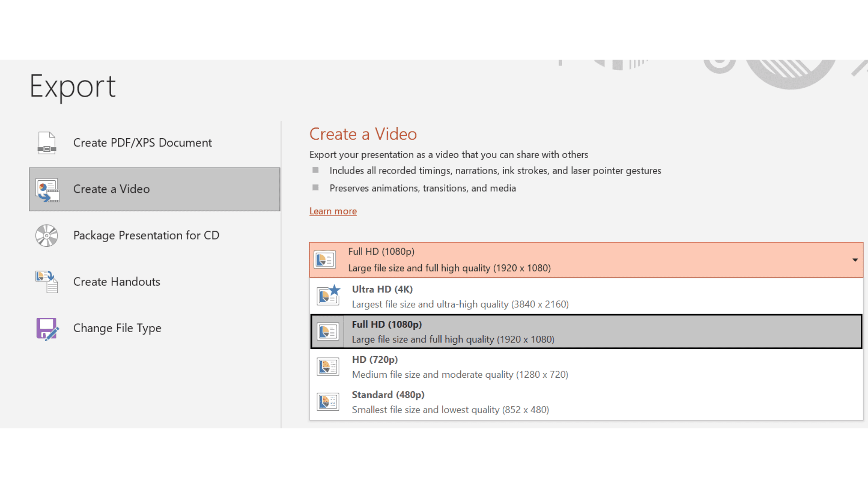Choose highlighted Full HD (1080p) list option
868x488 pixels.
click(586, 332)
